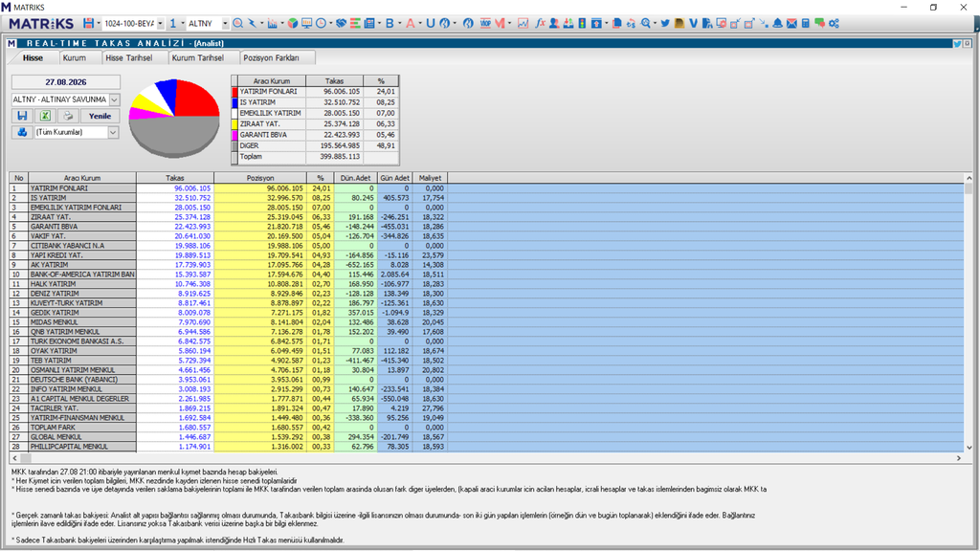The height and width of the screenshot is (551, 980).
Task: Open dropdown arrow next to page number 1
Action: tap(183, 23)
